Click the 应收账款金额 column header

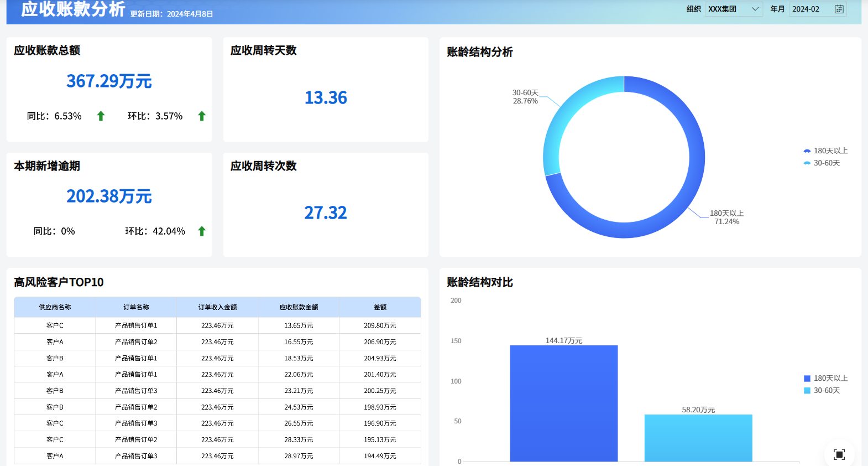click(299, 307)
